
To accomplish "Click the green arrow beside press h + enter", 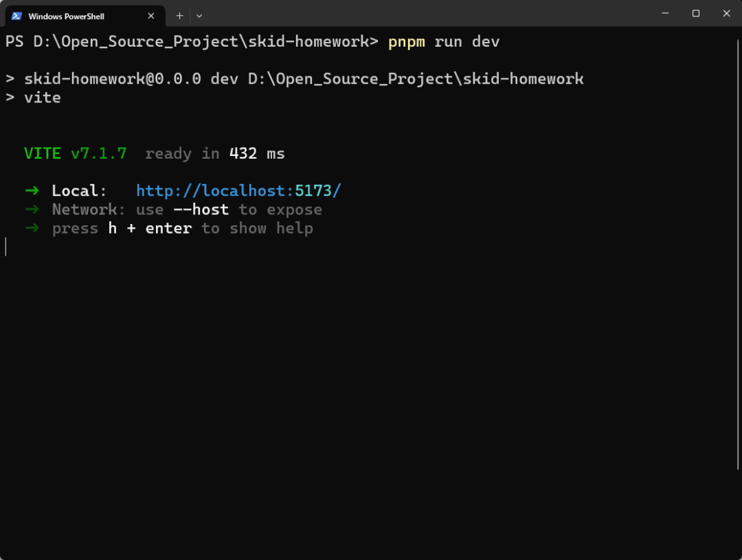I will 32,228.
